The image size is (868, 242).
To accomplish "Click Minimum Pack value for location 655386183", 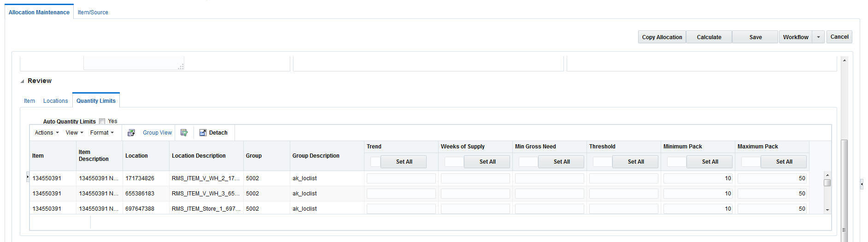I will point(698,194).
